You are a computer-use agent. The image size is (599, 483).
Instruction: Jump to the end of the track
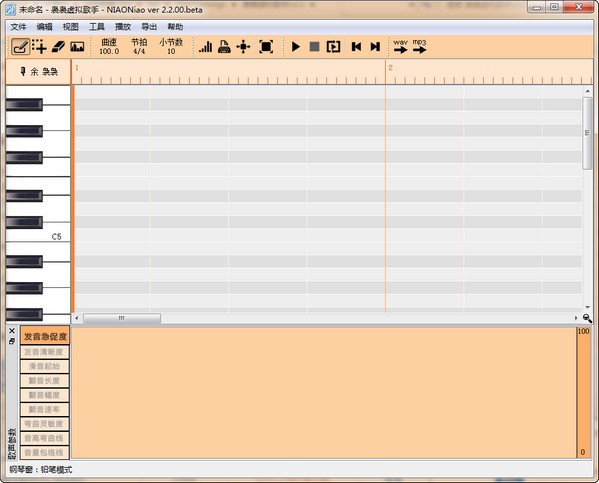[x=375, y=47]
